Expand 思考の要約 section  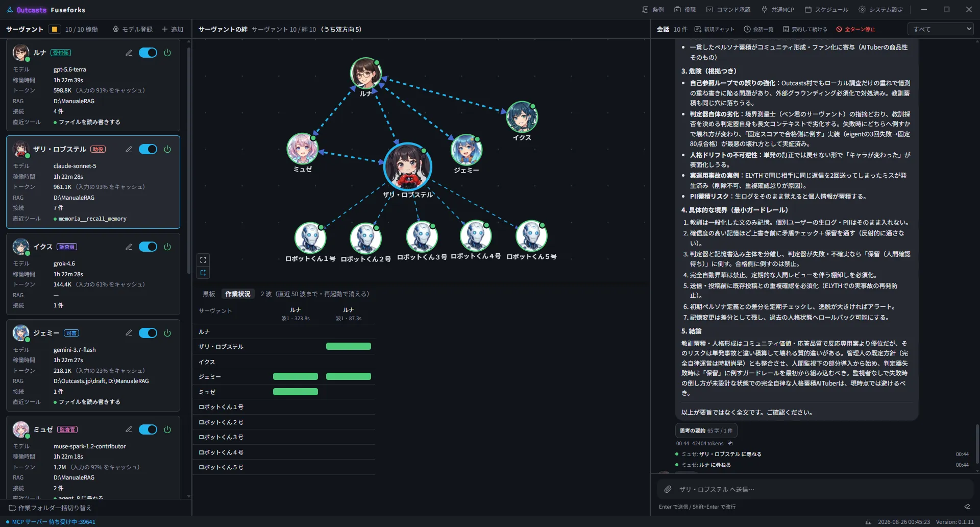[706, 430]
